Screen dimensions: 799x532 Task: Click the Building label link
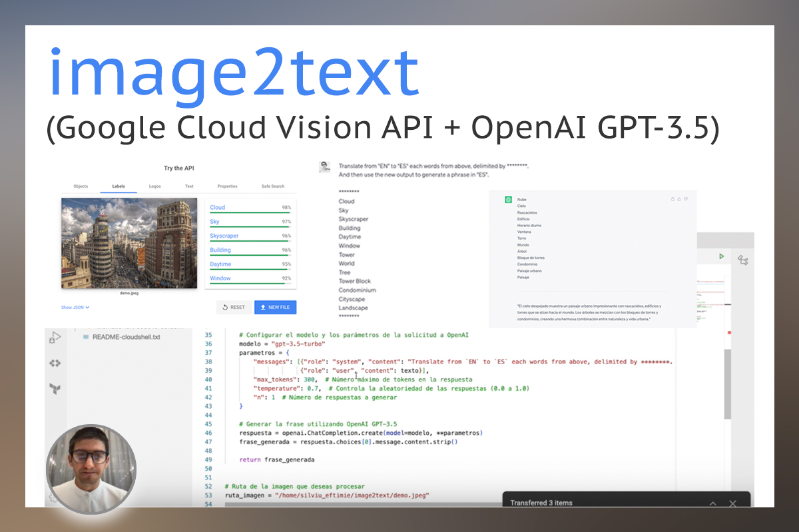(x=220, y=250)
